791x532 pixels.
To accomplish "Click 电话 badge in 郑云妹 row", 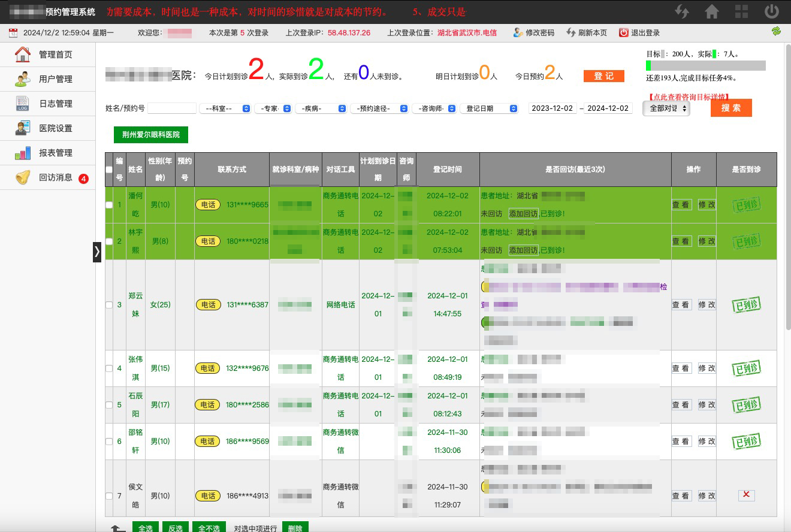I will (x=208, y=305).
